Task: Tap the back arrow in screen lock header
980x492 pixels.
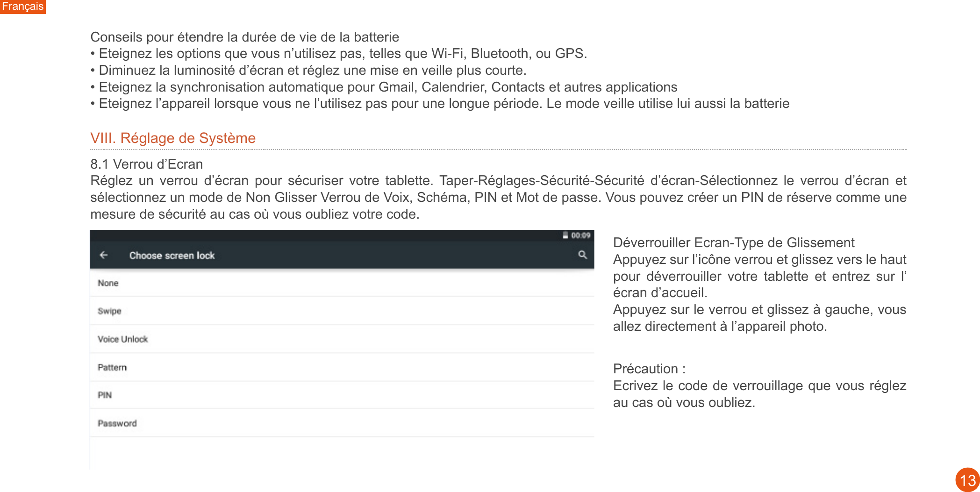Action: 104,255
